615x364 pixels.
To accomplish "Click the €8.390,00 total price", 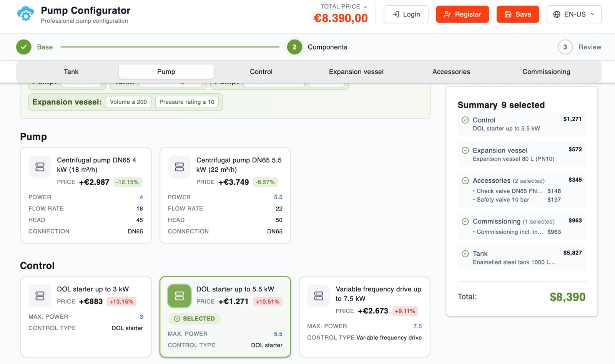I will click(x=341, y=18).
